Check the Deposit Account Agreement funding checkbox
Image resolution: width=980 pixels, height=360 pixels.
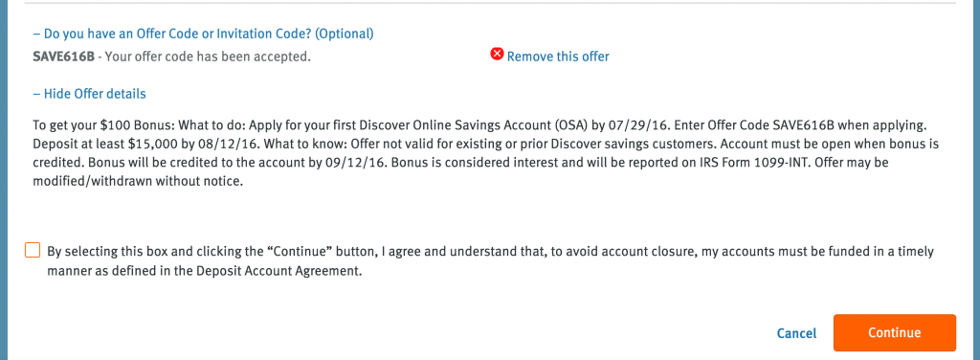coord(33,250)
